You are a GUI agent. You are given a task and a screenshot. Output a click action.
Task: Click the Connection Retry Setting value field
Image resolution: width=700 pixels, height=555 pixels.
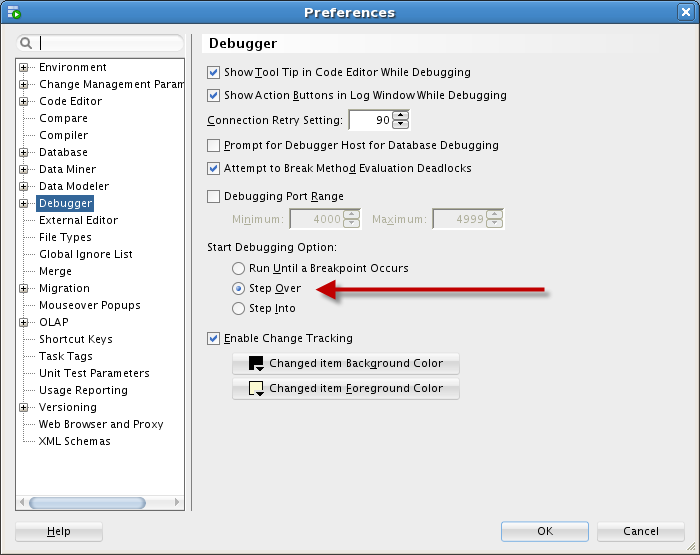point(371,120)
